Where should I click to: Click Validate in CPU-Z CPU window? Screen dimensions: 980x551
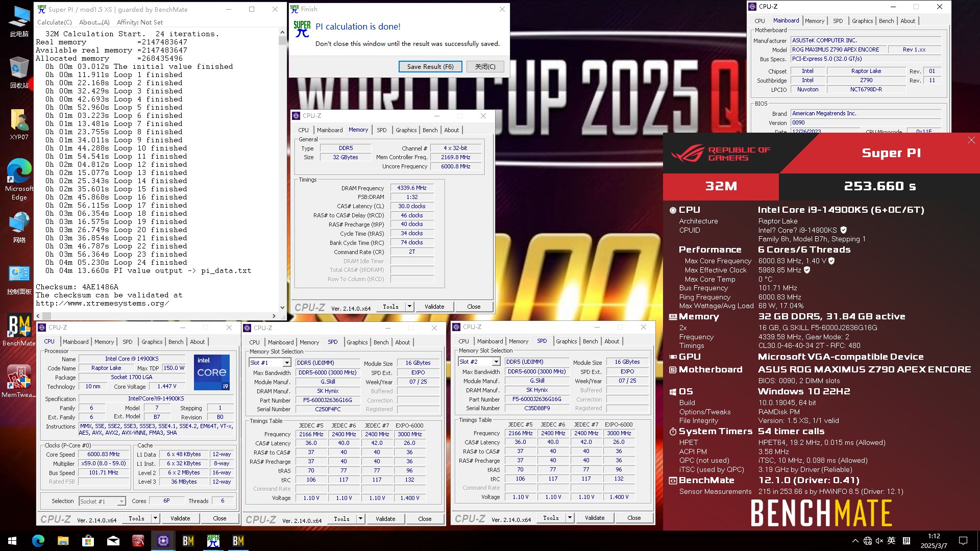coord(180,518)
